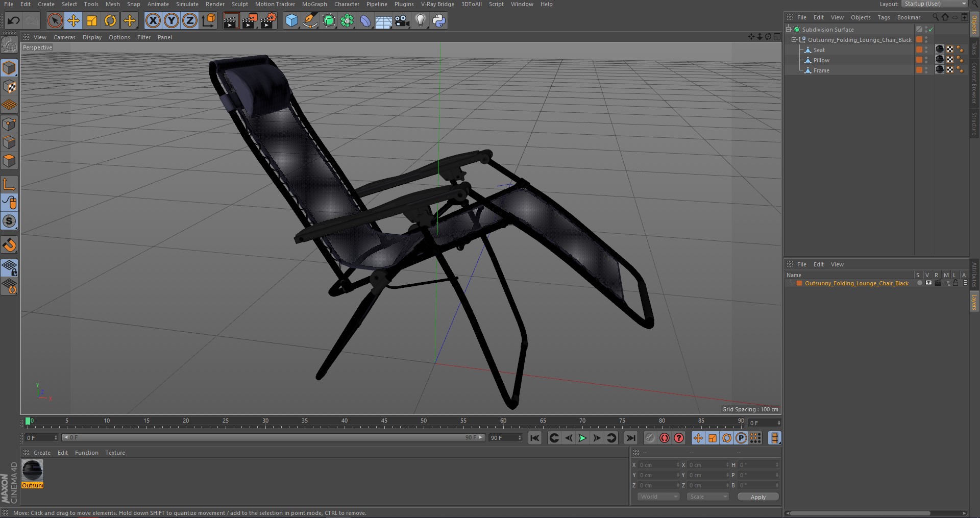980x518 pixels.
Task: Activate the Scale tool
Action: click(x=92, y=21)
